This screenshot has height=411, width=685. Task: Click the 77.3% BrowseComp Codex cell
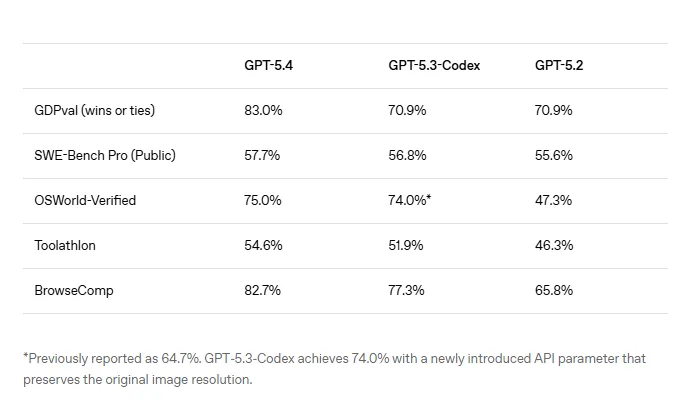pyautogui.click(x=406, y=290)
